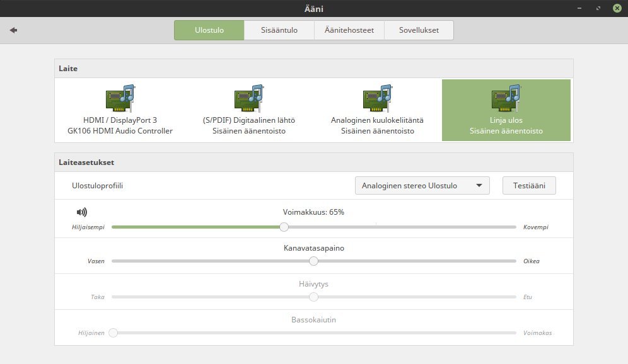Choose the S/PDIF Digitaalinen lähtö device icon
The height and width of the screenshot is (364, 628).
[248, 98]
